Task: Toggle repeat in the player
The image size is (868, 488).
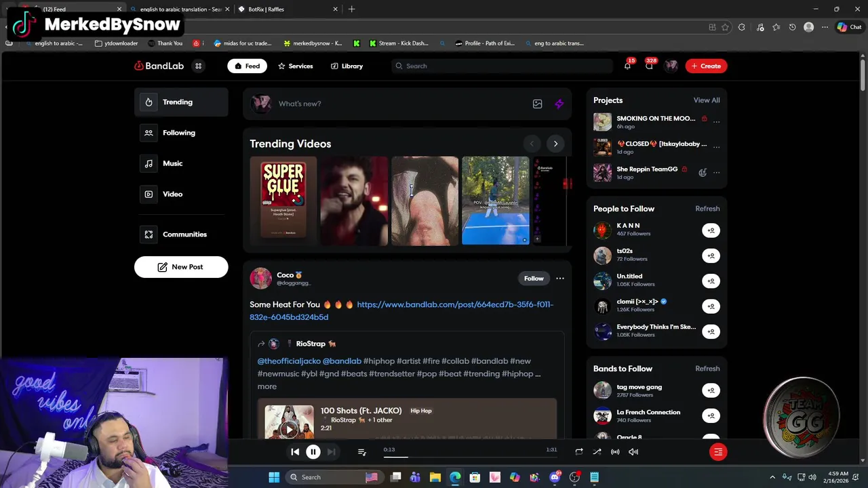Action: [578, 452]
